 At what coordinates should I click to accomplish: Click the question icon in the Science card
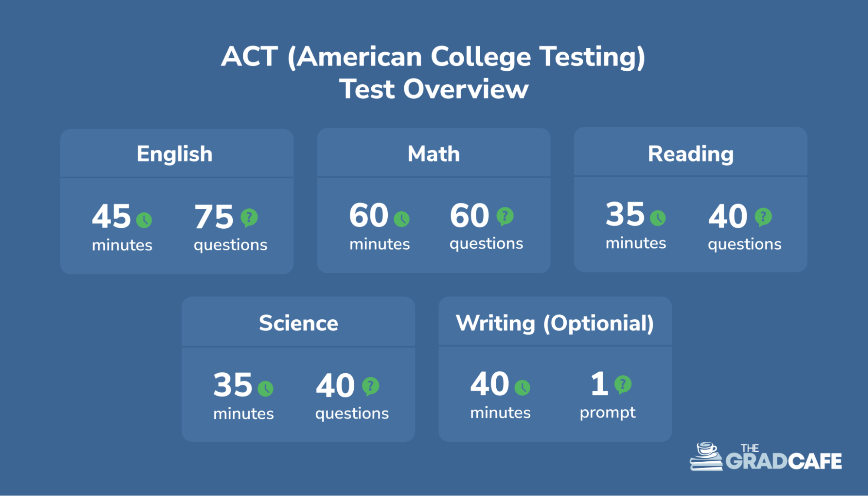(x=370, y=386)
